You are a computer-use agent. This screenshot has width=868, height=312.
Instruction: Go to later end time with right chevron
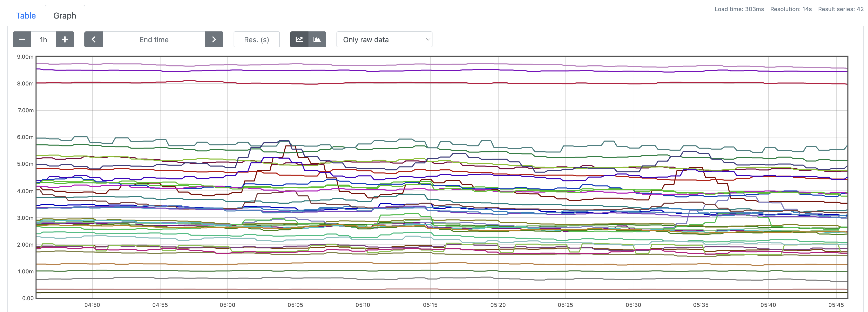(x=214, y=39)
